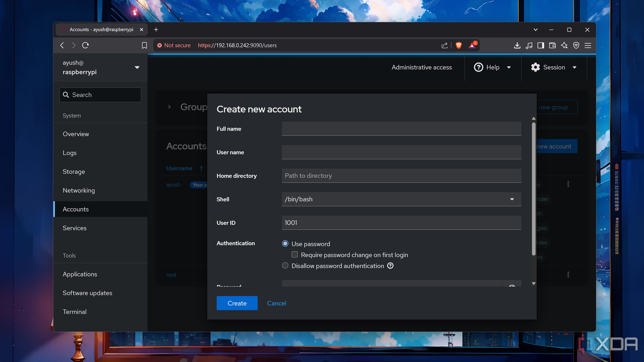Select Disallow password authentication radio button

pyautogui.click(x=285, y=266)
